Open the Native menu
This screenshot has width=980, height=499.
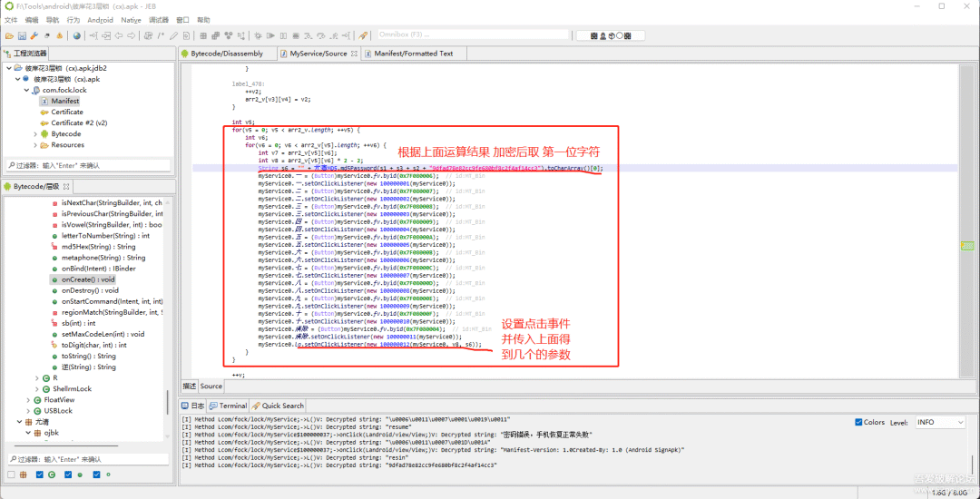132,20
